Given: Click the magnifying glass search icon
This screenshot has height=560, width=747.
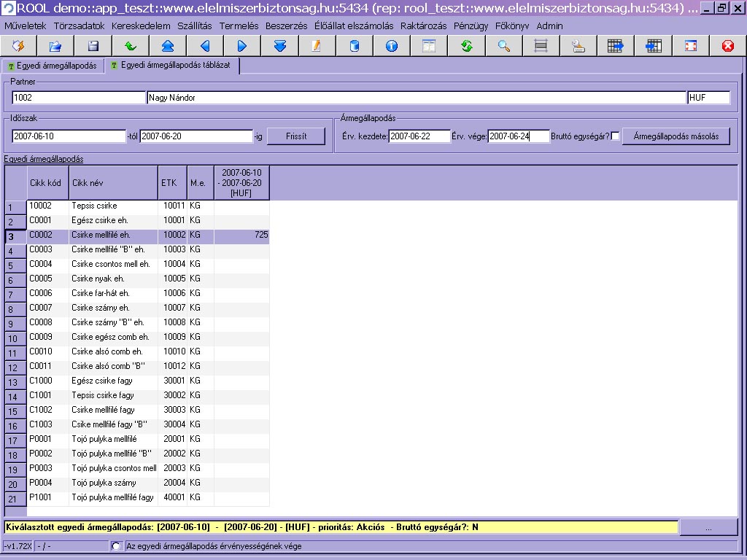Looking at the screenshot, I should click(504, 46).
